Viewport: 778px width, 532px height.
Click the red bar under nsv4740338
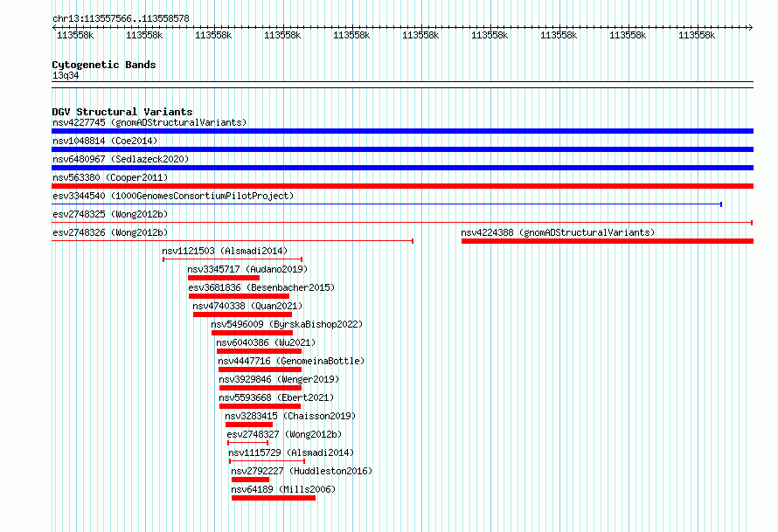coord(243,314)
